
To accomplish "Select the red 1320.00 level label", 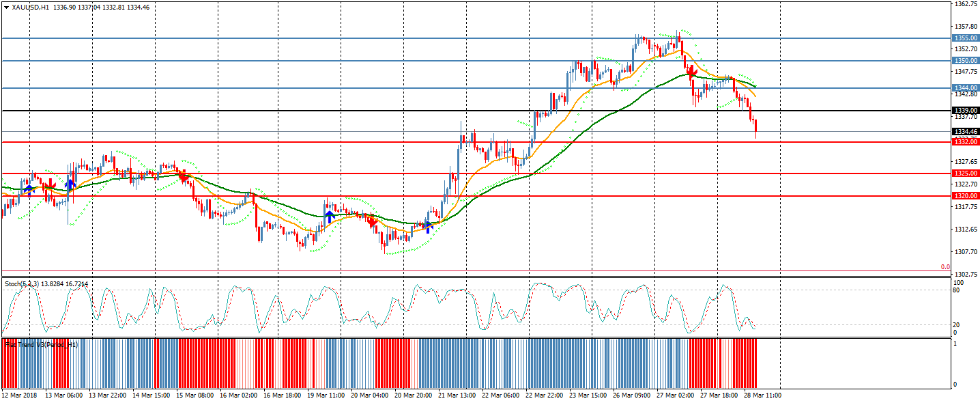I will (966, 196).
